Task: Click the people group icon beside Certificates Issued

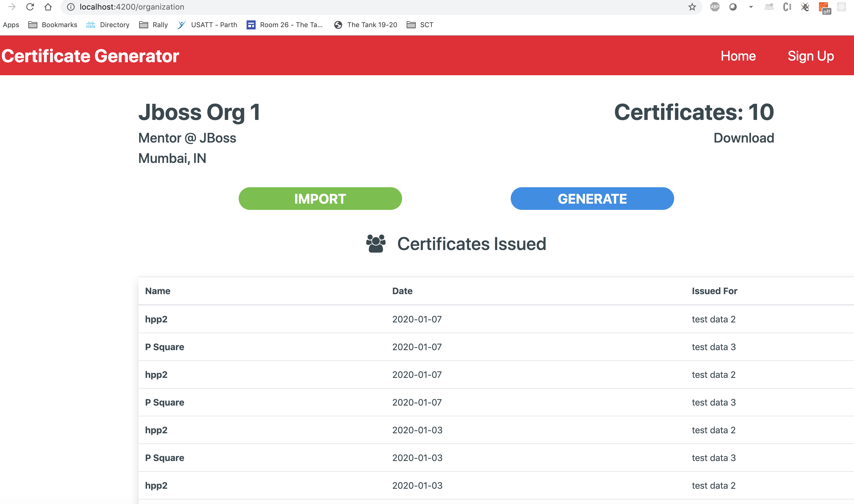Action: [x=376, y=244]
